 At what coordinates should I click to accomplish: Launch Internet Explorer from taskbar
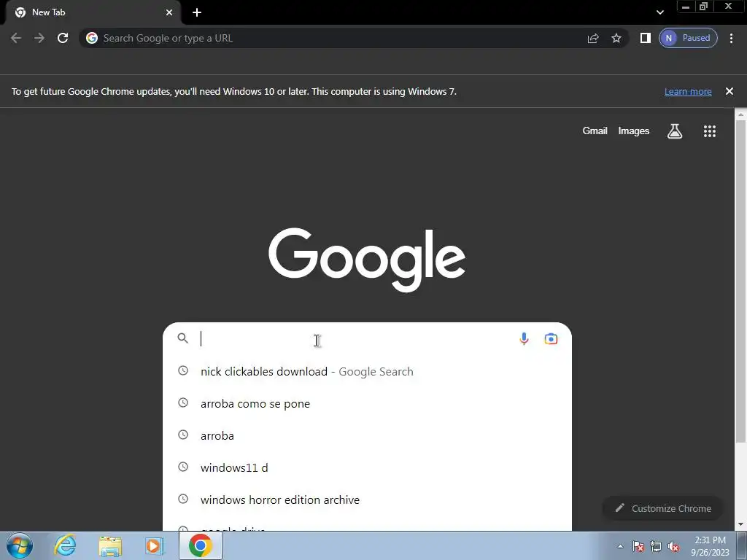coord(65,545)
